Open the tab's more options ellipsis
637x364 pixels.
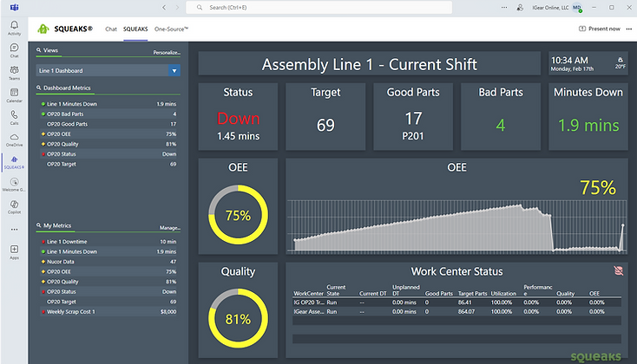(x=629, y=29)
